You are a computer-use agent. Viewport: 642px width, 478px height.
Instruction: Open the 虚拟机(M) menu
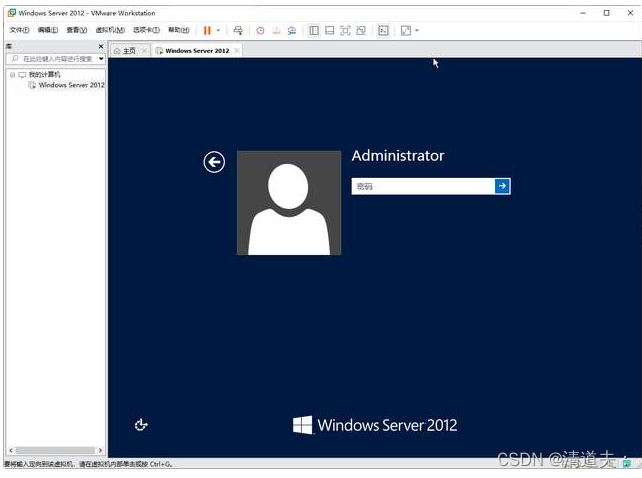coord(110,30)
